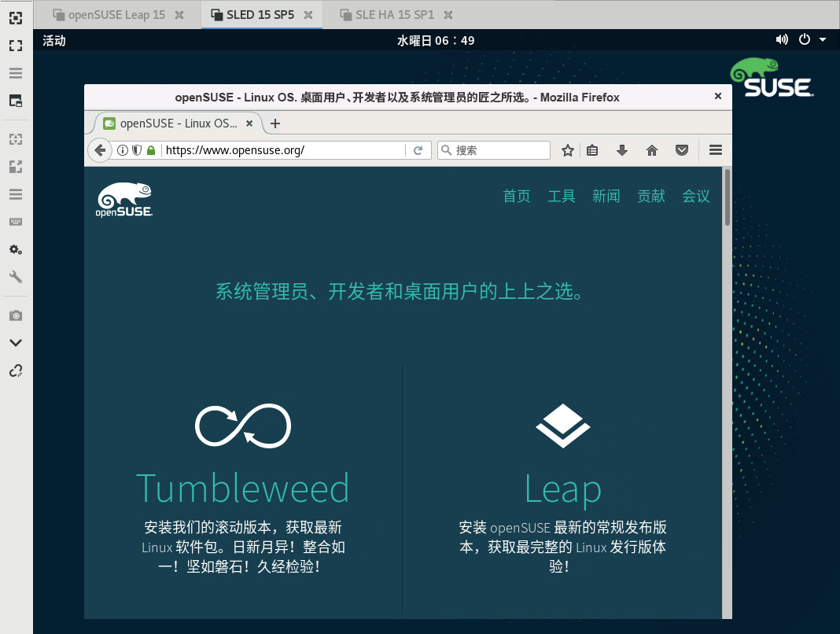Reload the page with the refresh icon
Screen dimensions: 840x634
click(x=418, y=150)
